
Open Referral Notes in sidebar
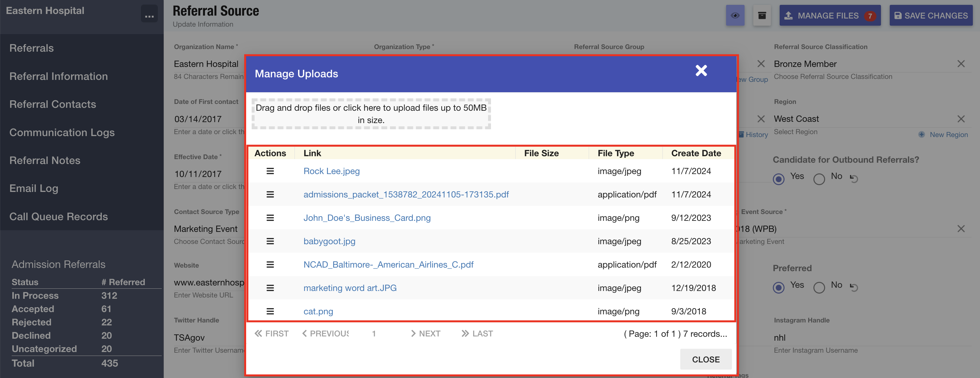pyautogui.click(x=45, y=160)
